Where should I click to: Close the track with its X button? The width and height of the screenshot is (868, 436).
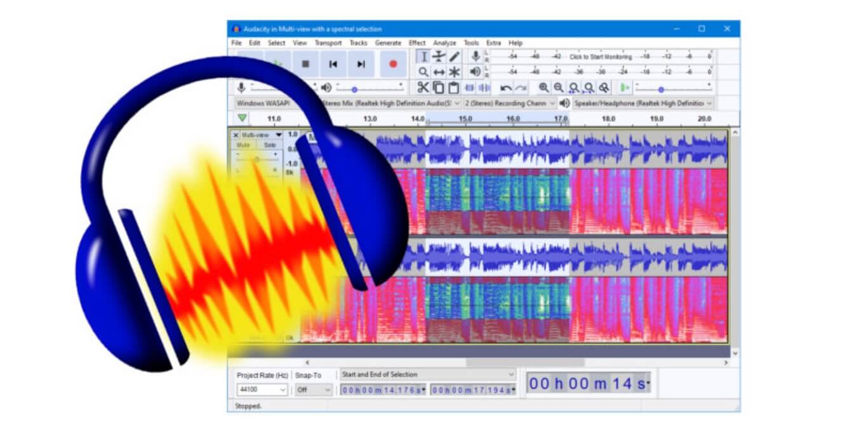[x=236, y=135]
